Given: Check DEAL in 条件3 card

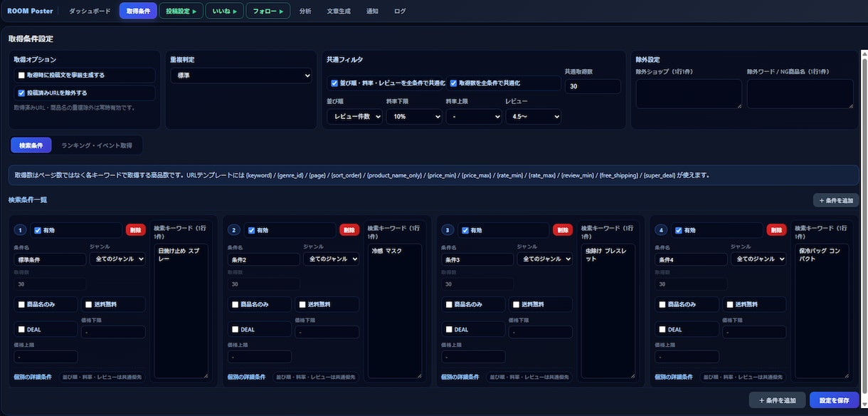Looking at the screenshot, I should pos(448,330).
